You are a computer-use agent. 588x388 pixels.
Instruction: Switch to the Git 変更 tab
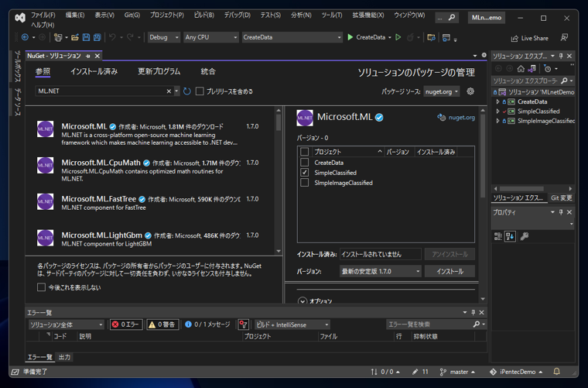pos(561,197)
